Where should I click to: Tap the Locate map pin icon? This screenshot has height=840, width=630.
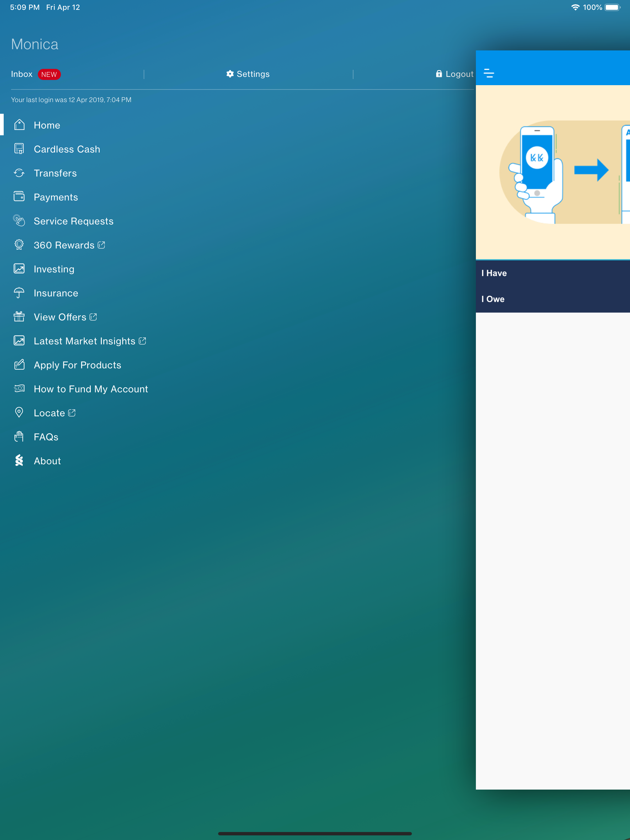click(19, 412)
